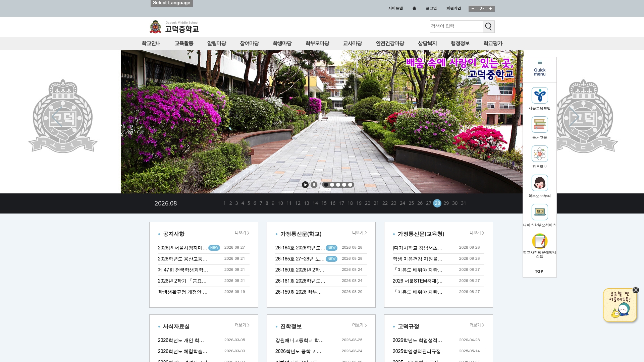Open 알림마당 menu
Image resolution: width=644 pixels, height=362 pixels.
217,44
